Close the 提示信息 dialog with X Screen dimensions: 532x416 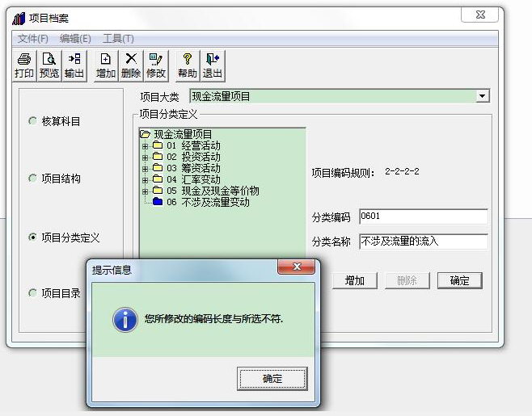click(x=297, y=267)
